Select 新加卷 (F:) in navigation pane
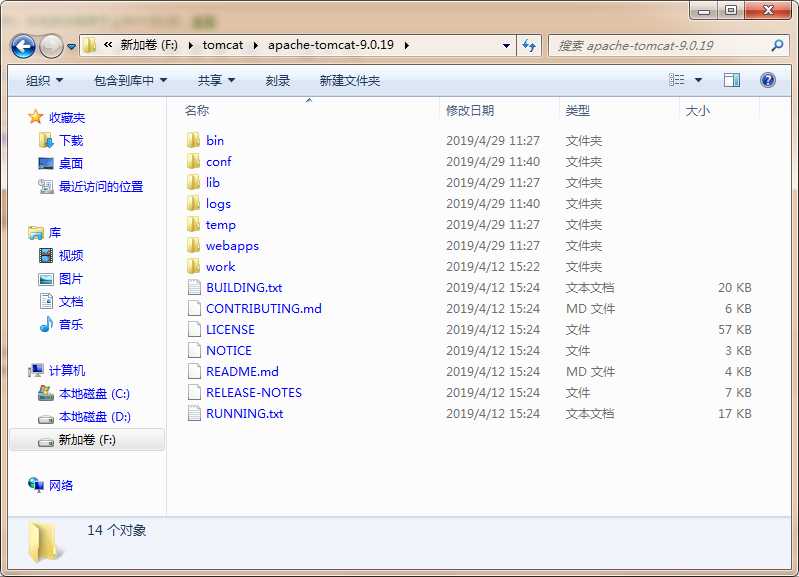Screen dimensions: 799x577 87,440
